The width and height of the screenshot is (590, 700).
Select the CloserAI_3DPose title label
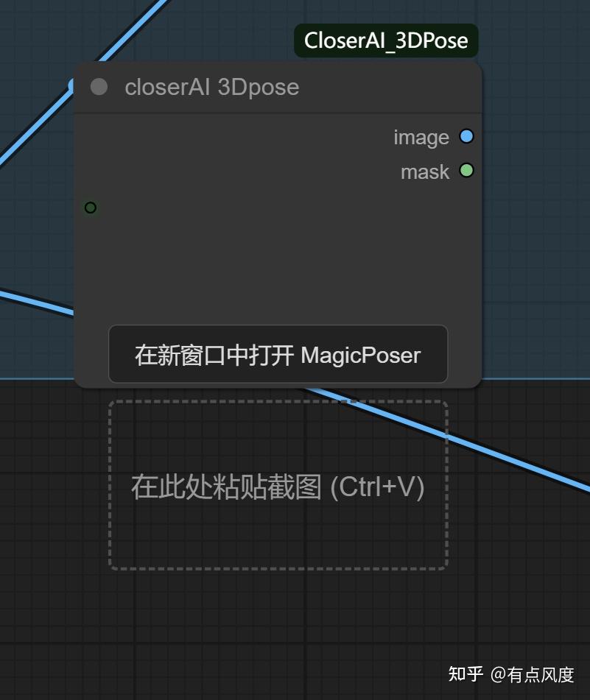point(385,40)
